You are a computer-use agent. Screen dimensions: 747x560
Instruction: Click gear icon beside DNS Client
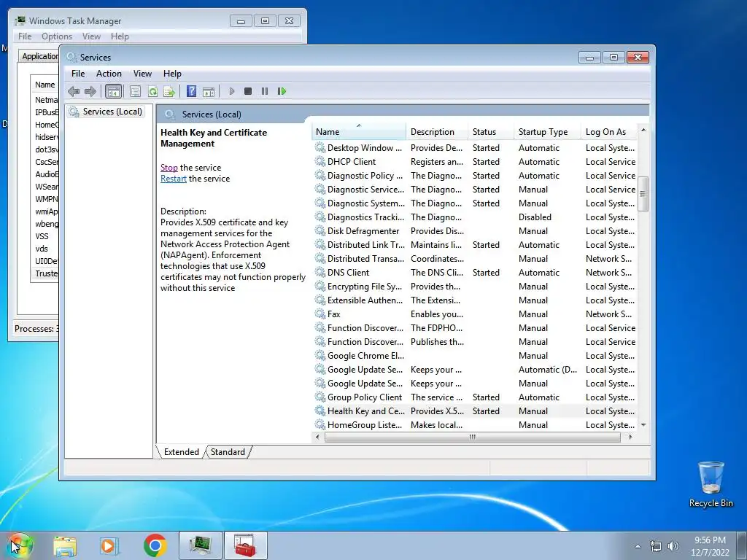[x=320, y=273]
